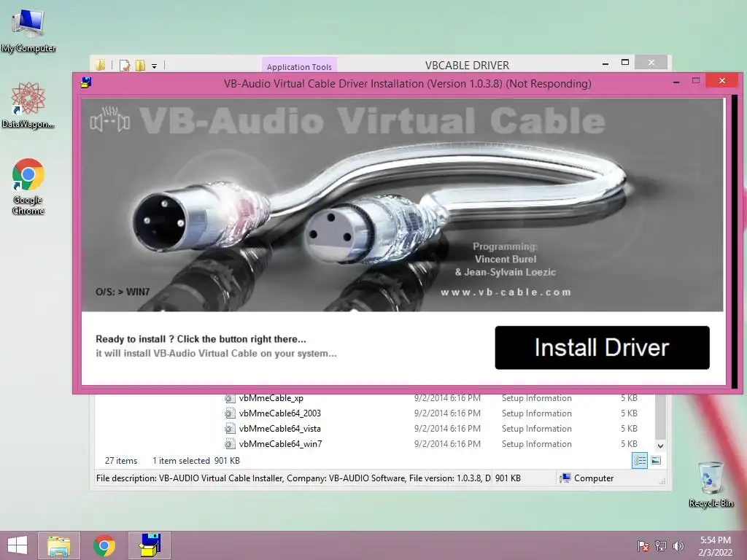The image size is (747, 560).
Task: Click the Explorer scrollbar down arrow
Action: tap(660, 446)
